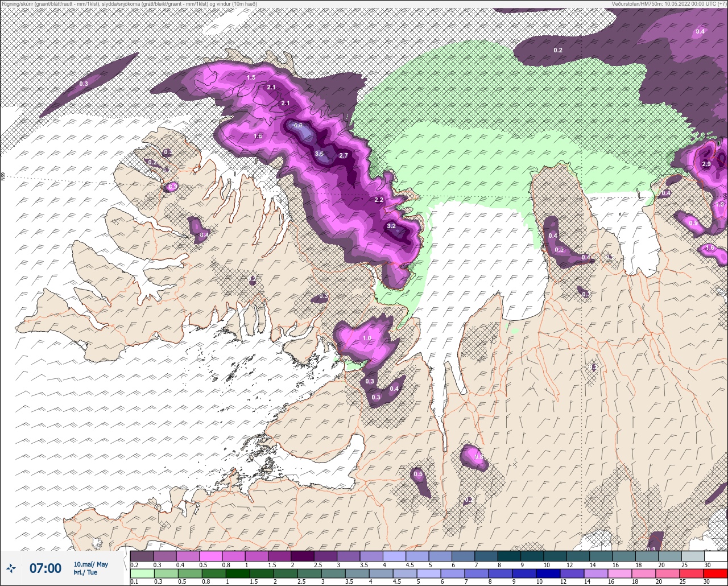
Task: Pick the darkest green 1 swatch in lower legend
Action: (x=238, y=573)
